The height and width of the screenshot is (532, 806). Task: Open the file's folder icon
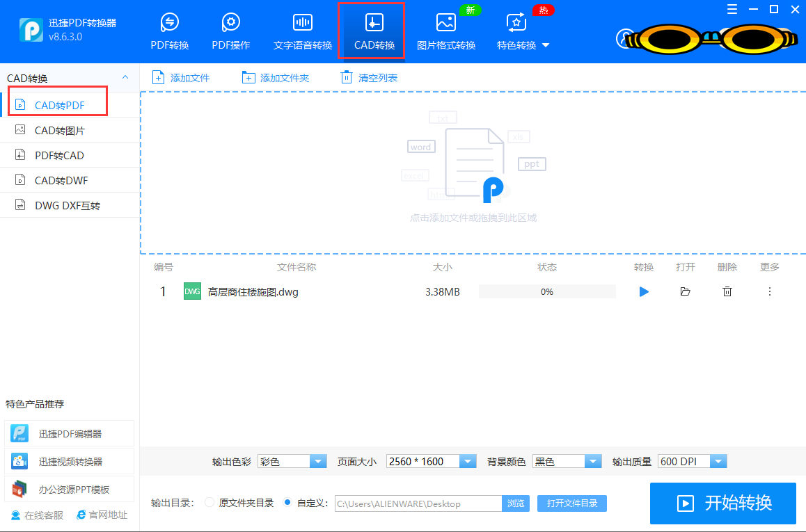(x=685, y=291)
